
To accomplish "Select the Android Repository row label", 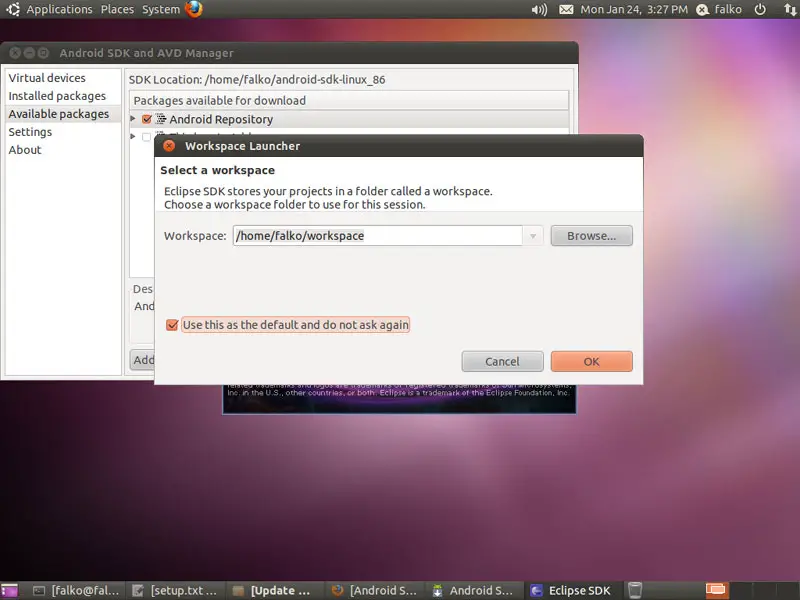I will [221, 119].
